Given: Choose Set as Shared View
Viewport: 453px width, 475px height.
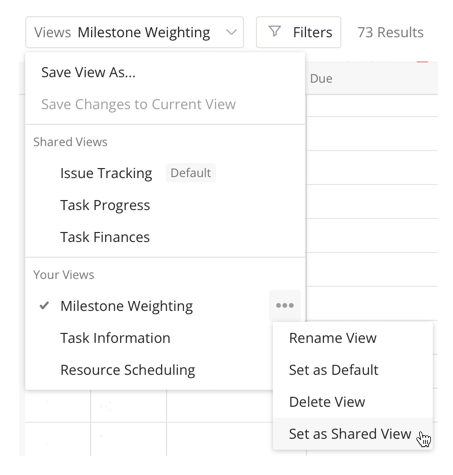Looking at the screenshot, I should 350,434.
